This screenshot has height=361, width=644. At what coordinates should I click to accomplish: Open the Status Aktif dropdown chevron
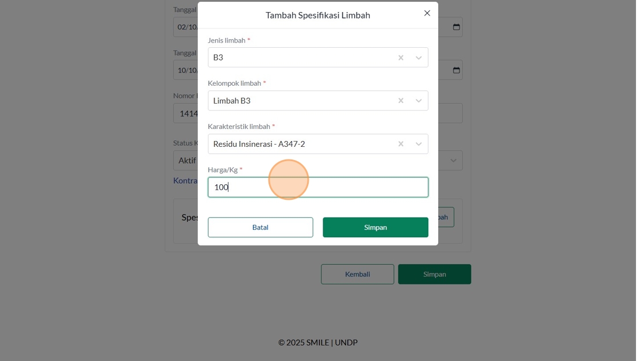pos(453,161)
